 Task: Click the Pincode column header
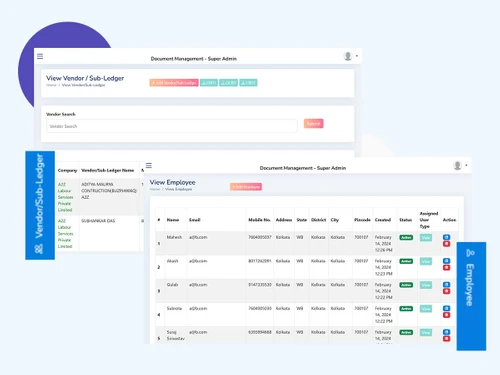click(x=362, y=220)
